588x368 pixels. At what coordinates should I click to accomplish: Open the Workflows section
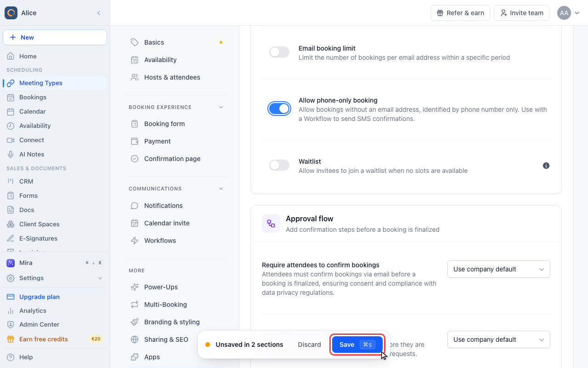tap(176, 241)
